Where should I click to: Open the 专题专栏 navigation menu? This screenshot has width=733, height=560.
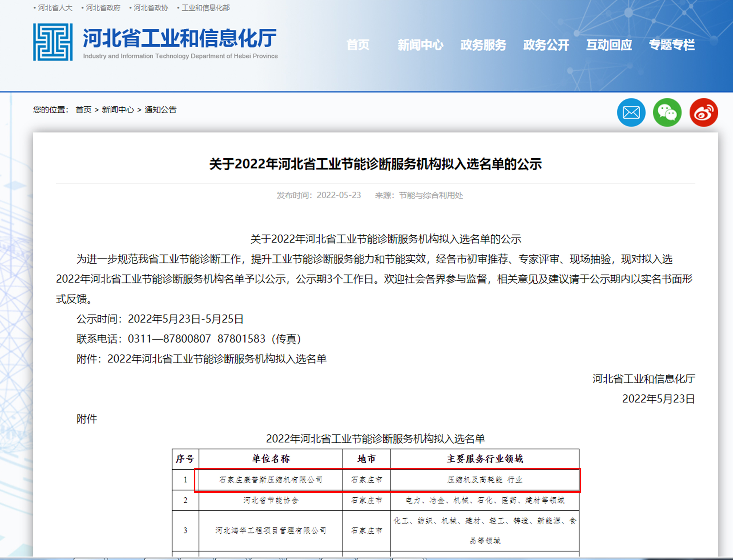(672, 45)
